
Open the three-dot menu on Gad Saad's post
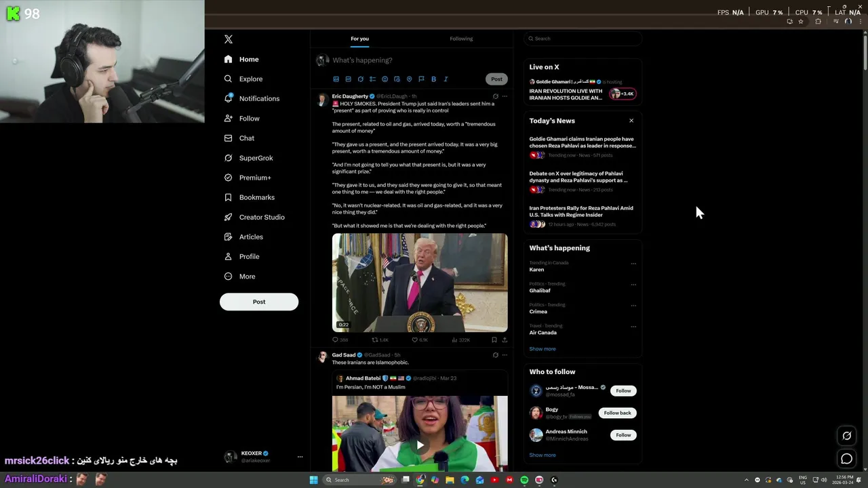(505, 355)
